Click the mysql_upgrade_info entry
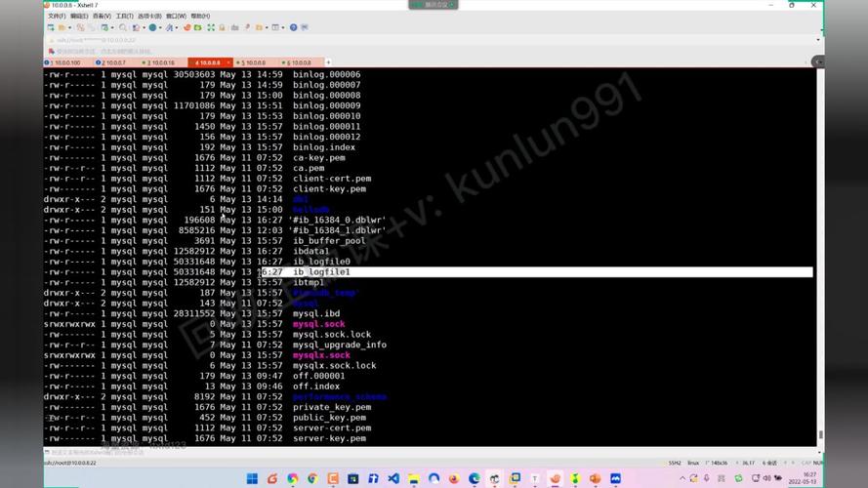The height and width of the screenshot is (488, 868). pyautogui.click(x=340, y=345)
